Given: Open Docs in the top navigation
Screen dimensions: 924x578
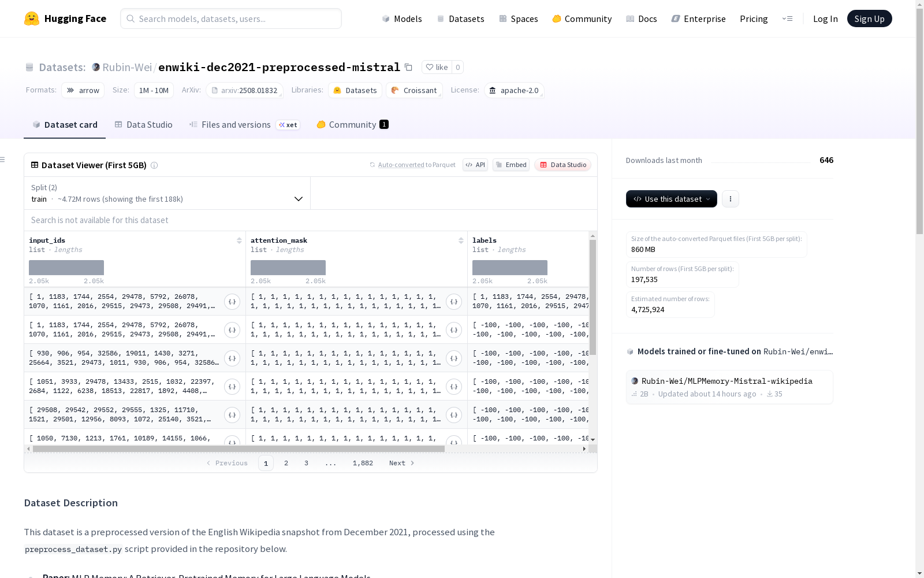Looking at the screenshot, I should [x=641, y=18].
